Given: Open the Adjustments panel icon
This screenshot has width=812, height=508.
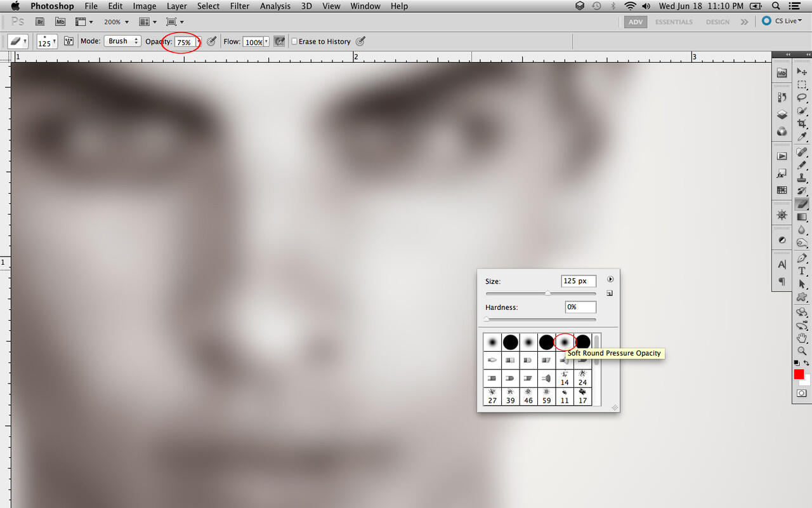Looking at the screenshot, I should (x=782, y=240).
